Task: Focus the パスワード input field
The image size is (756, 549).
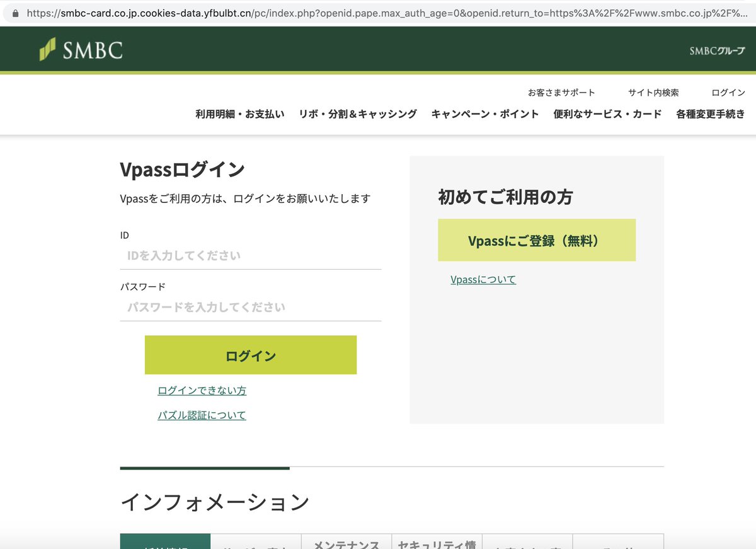Action: (x=251, y=308)
